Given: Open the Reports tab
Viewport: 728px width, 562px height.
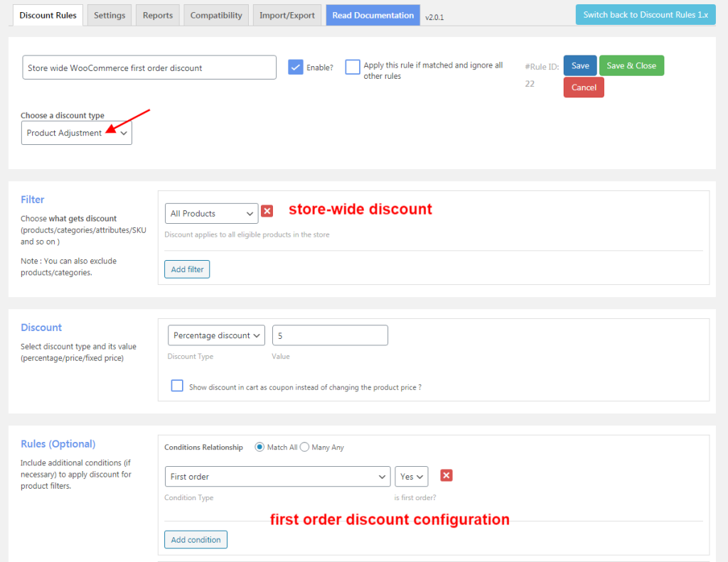Looking at the screenshot, I should tap(157, 14).
